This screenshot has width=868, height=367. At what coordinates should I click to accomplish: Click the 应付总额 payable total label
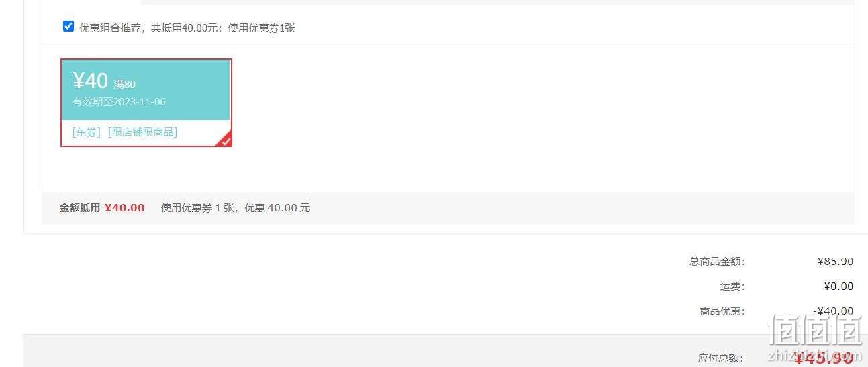pyautogui.click(x=722, y=358)
